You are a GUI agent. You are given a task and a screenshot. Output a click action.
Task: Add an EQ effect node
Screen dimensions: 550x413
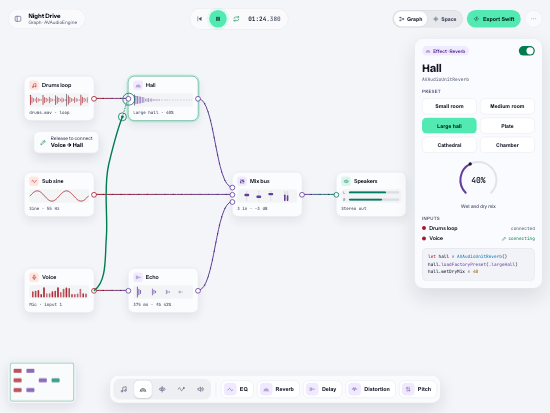click(237, 389)
